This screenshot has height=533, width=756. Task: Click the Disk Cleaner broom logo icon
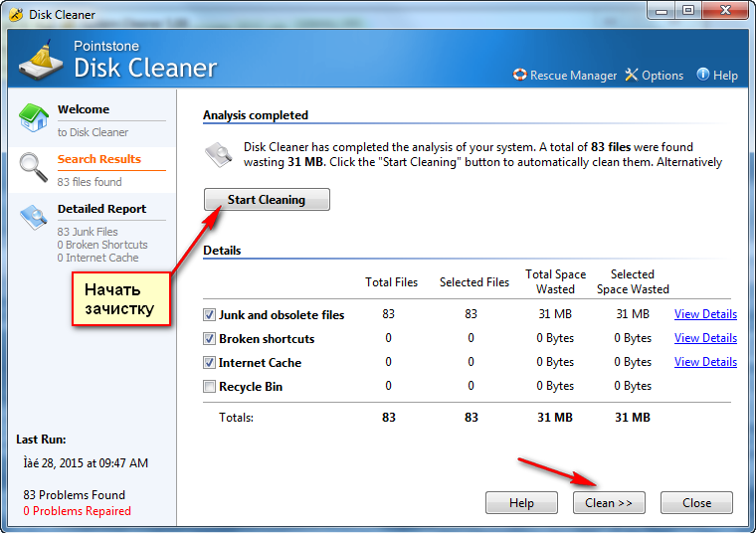coord(41,61)
